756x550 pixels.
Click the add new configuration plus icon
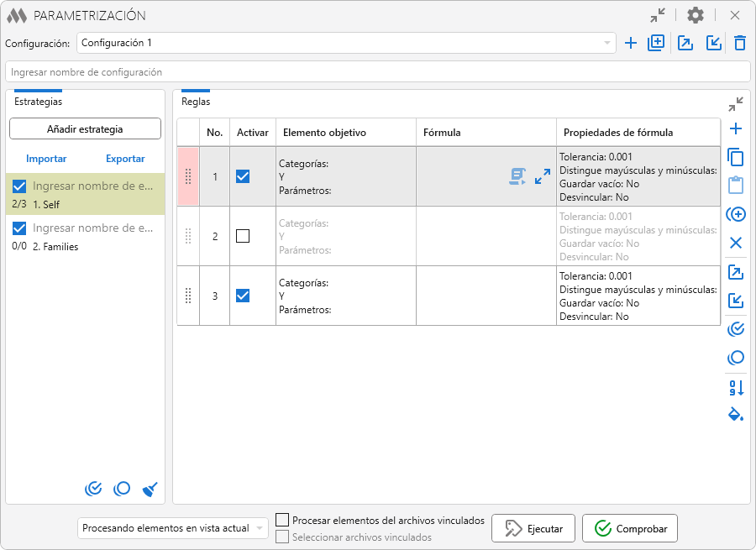click(x=631, y=43)
